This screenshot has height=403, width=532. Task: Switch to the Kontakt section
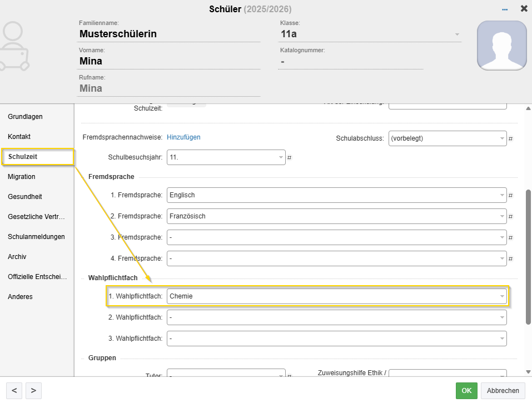pyautogui.click(x=19, y=137)
